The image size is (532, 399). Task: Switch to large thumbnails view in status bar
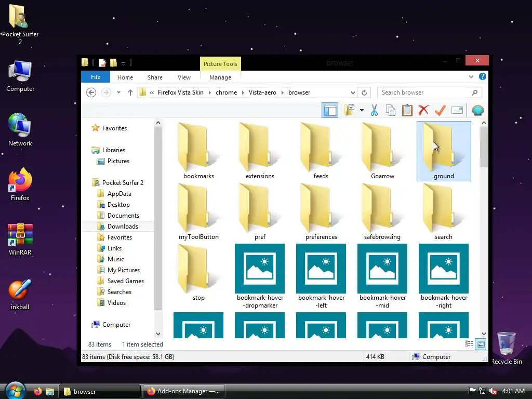click(481, 344)
